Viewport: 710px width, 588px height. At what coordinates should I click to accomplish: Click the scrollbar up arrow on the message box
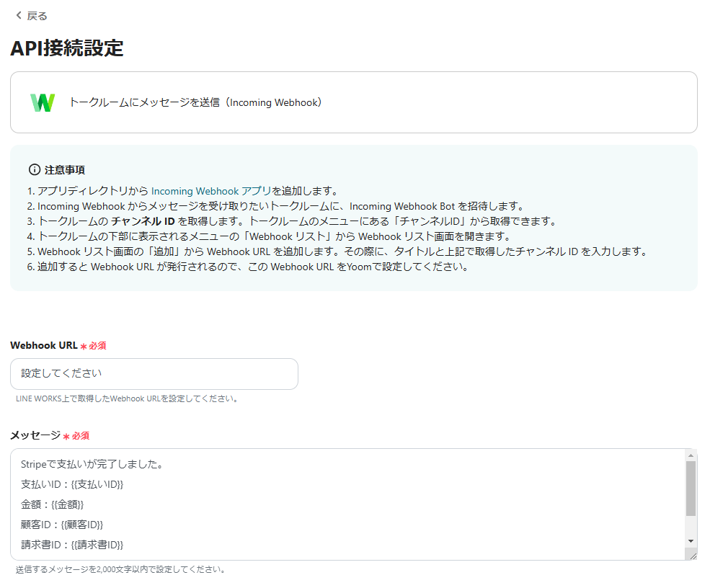(x=691, y=454)
